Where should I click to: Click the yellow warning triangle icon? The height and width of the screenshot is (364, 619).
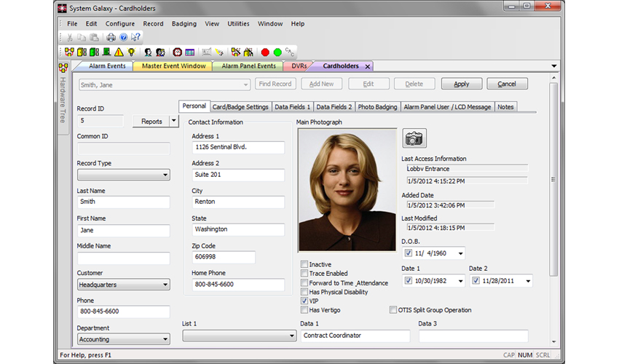click(119, 52)
